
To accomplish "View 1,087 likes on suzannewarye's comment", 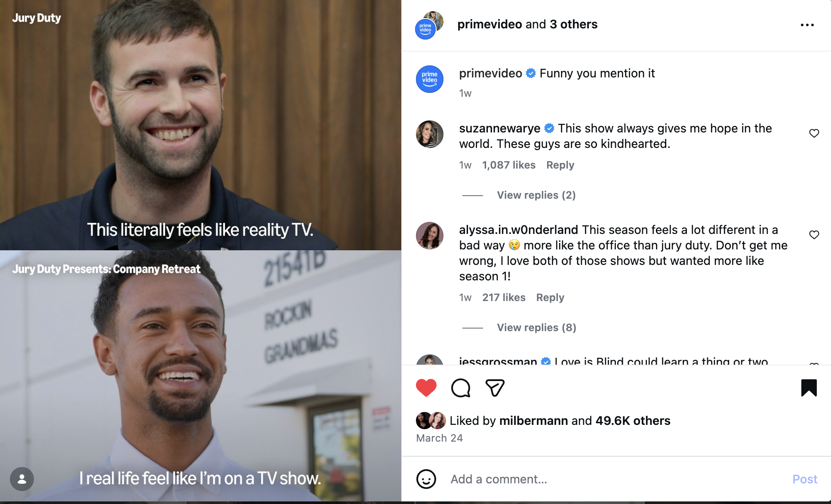I will (x=509, y=165).
